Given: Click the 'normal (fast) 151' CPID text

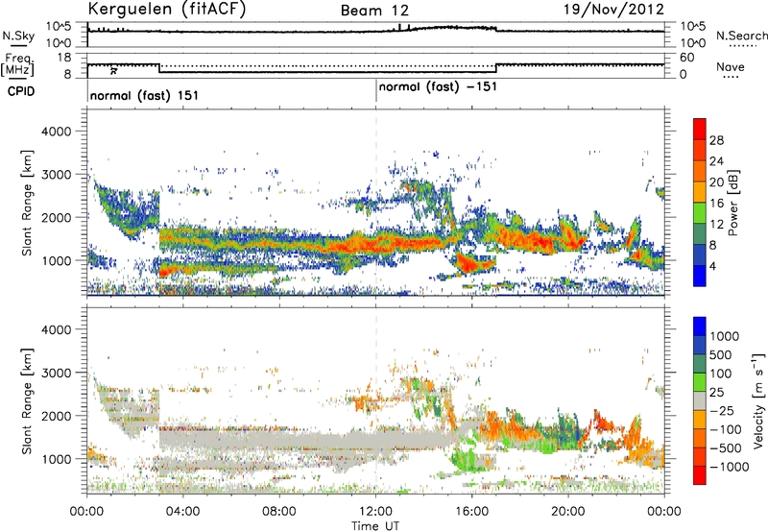Looking at the screenshot, I should (145, 95).
